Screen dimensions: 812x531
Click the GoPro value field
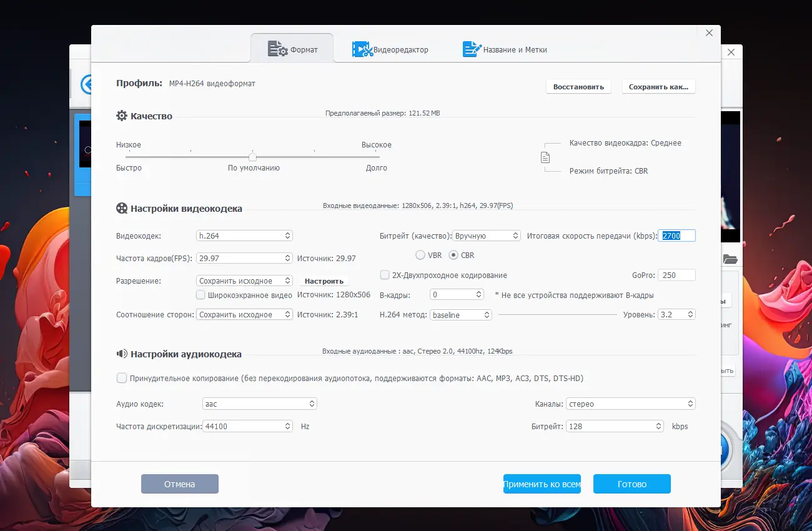click(x=677, y=275)
